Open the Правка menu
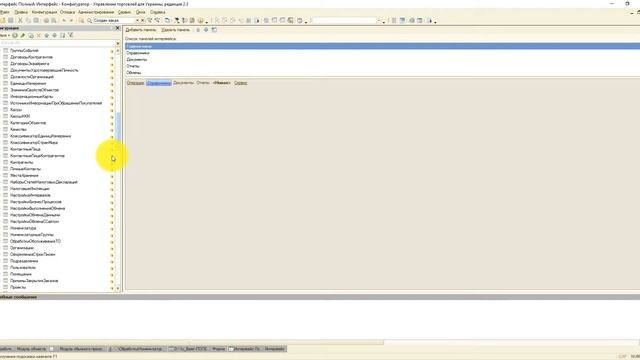Viewport: 640px width, 360px height. click(x=21, y=12)
